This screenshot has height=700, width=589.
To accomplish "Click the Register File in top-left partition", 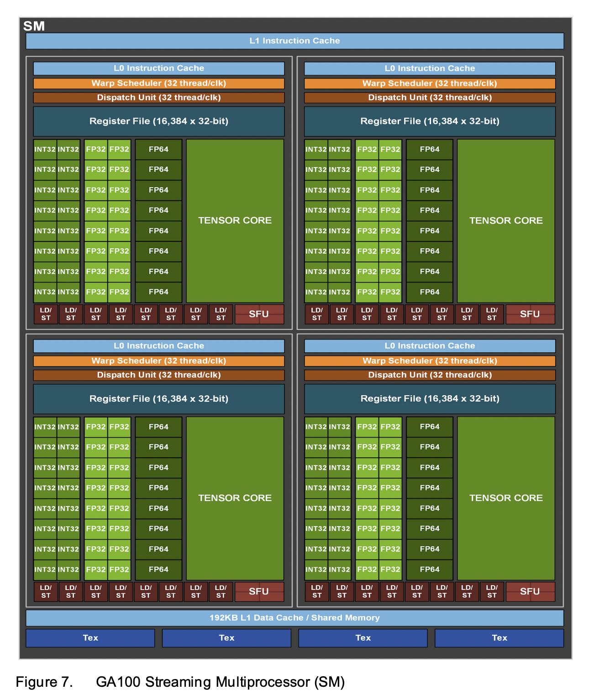I will (x=159, y=121).
